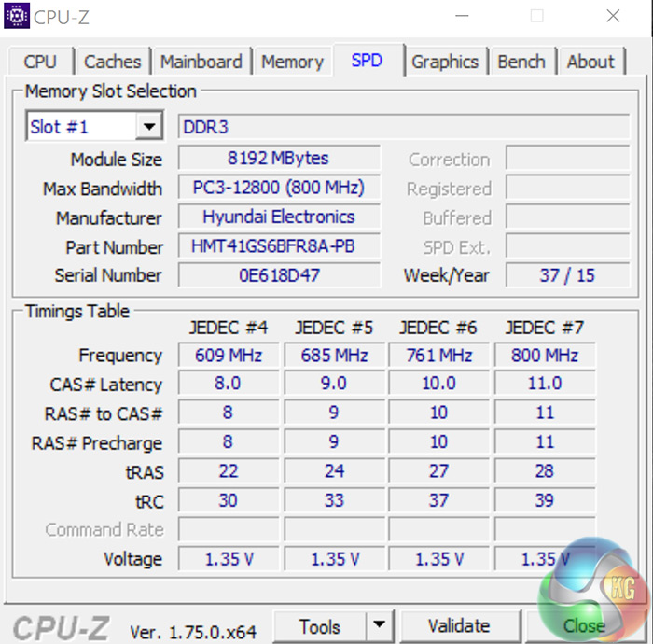Click tRAS value 27

439,471
